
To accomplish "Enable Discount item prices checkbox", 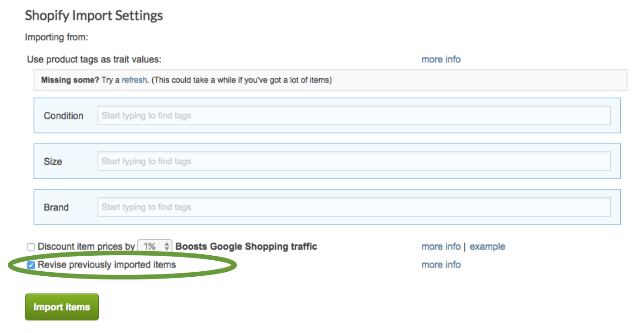I will [31, 247].
